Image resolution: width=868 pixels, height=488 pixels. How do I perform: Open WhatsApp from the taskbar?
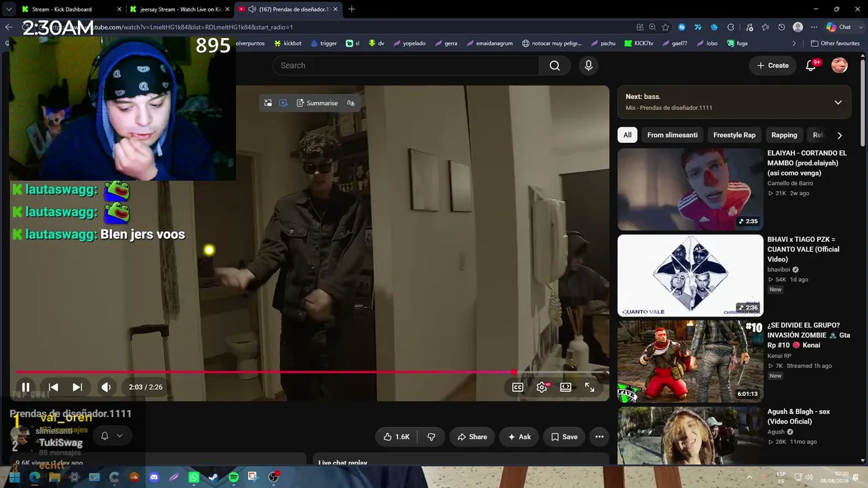194,477
